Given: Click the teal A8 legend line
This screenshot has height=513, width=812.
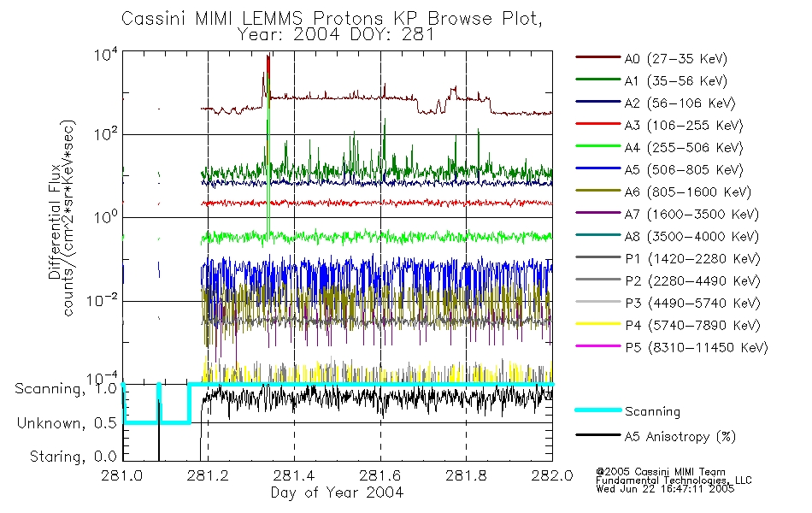Looking at the screenshot, I should point(597,235).
